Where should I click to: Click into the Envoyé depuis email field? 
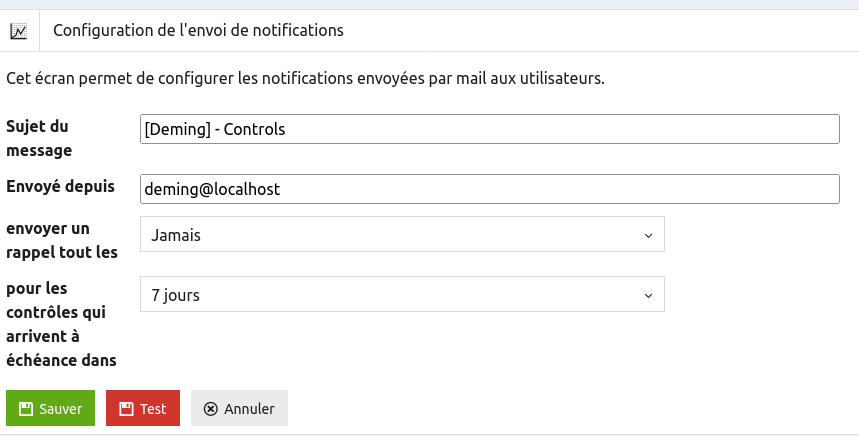pos(490,189)
